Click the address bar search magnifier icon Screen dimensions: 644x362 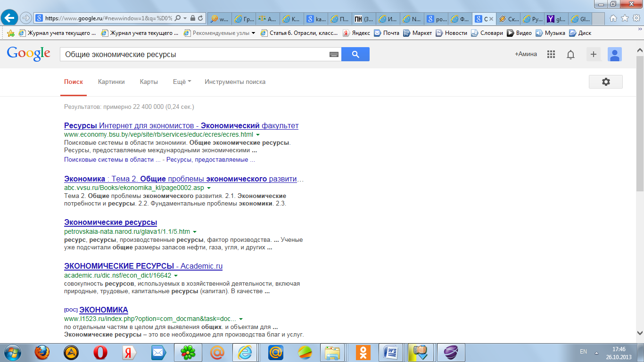pos(178,18)
